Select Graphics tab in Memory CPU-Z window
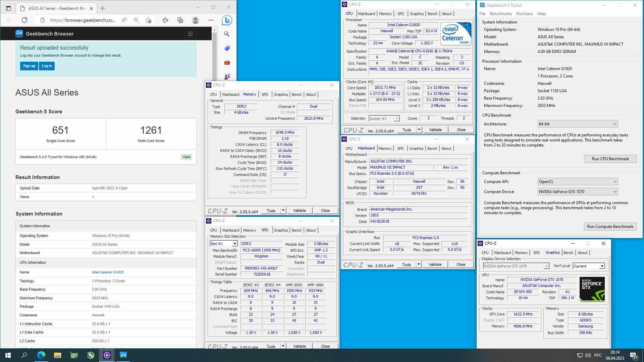The height and width of the screenshot is (362, 644). coord(281,95)
